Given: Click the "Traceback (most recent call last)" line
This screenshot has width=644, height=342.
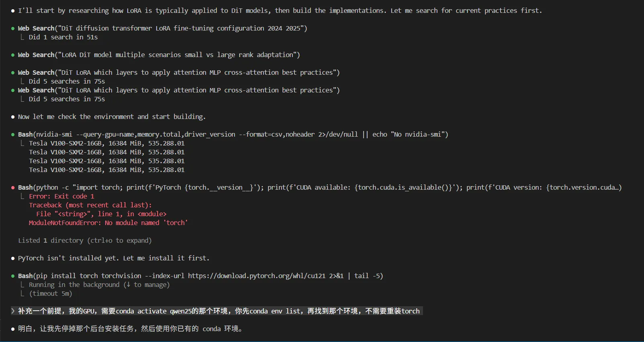Looking at the screenshot, I should point(90,205).
